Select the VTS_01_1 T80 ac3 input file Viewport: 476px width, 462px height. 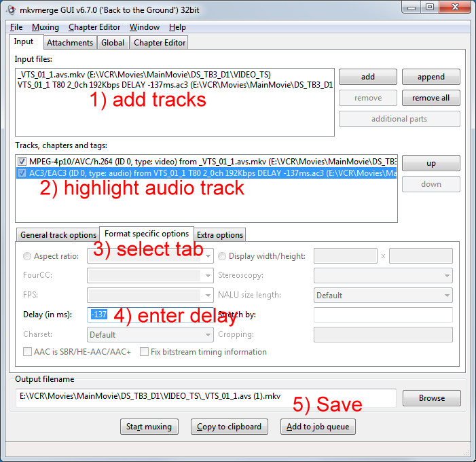pos(175,85)
